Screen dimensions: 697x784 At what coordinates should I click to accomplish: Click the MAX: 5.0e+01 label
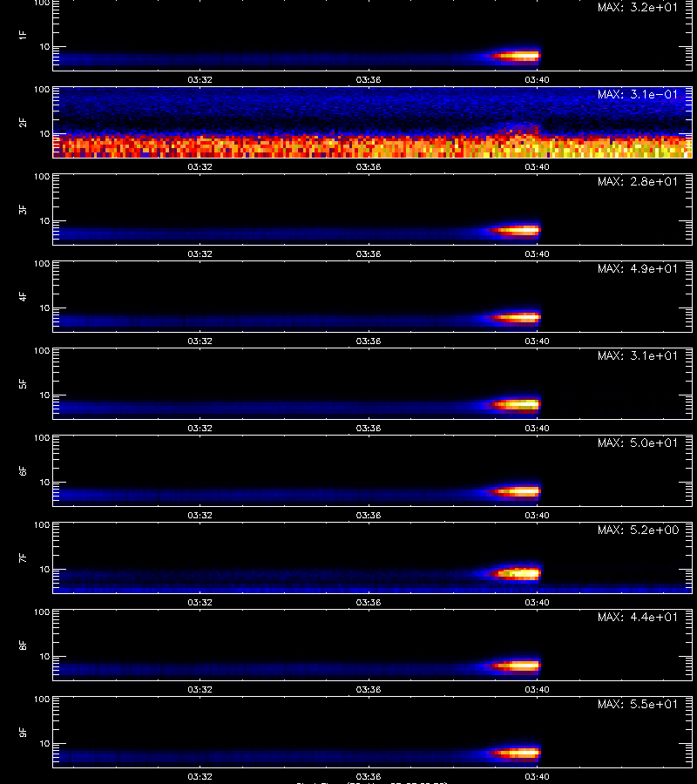[x=638, y=443]
